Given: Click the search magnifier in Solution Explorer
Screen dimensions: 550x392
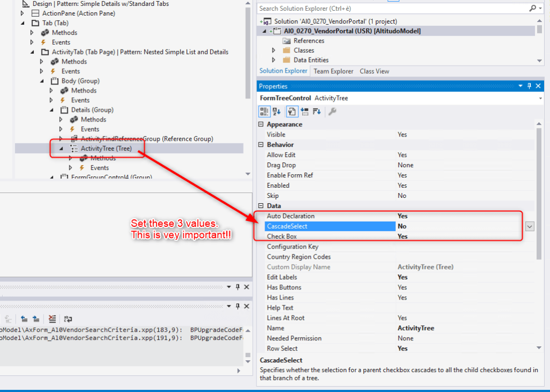Looking at the screenshot, I should pyautogui.click(x=533, y=9).
